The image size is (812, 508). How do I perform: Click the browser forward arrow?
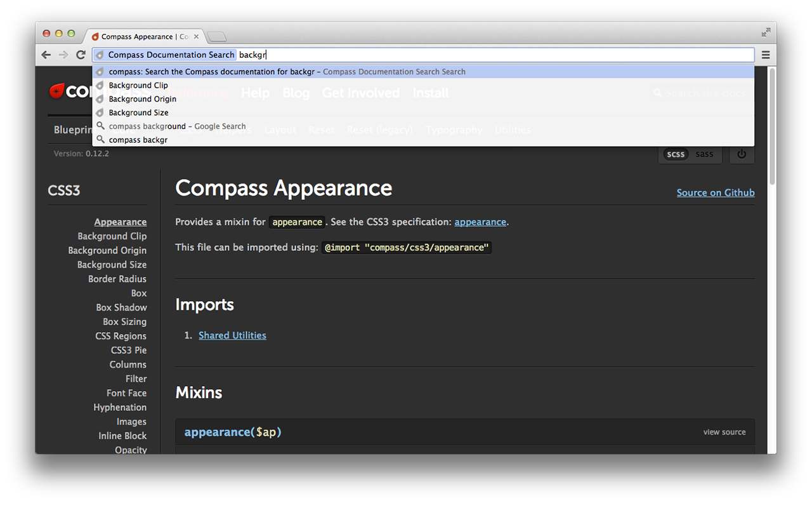[63, 55]
